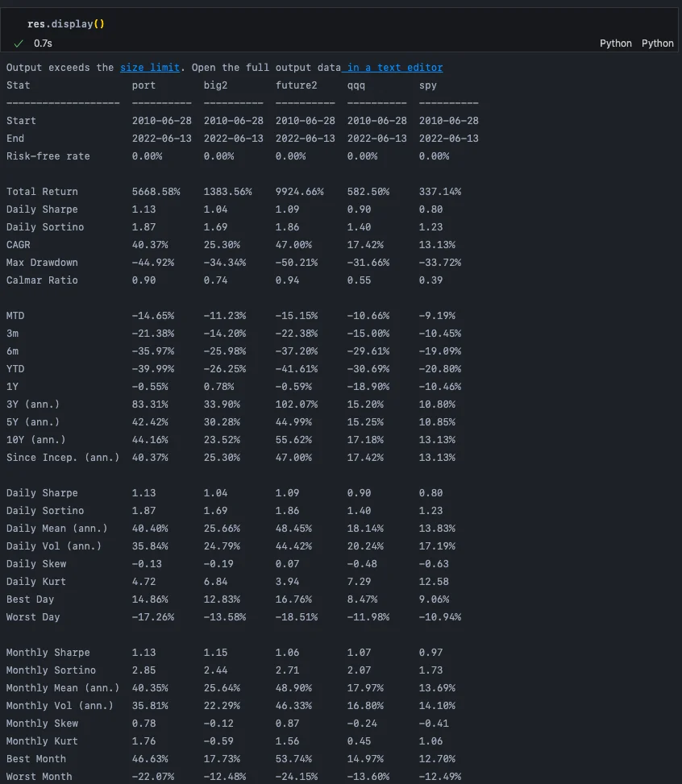The height and width of the screenshot is (784, 682).
Task: Click the green execution success checkmark
Action: click(19, 43)
